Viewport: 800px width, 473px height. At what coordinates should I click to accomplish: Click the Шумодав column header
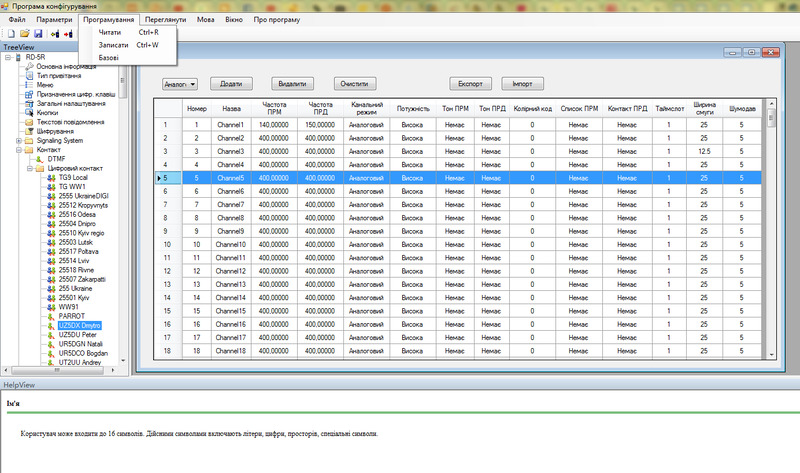pyautogui.click(x=742, y=108)
